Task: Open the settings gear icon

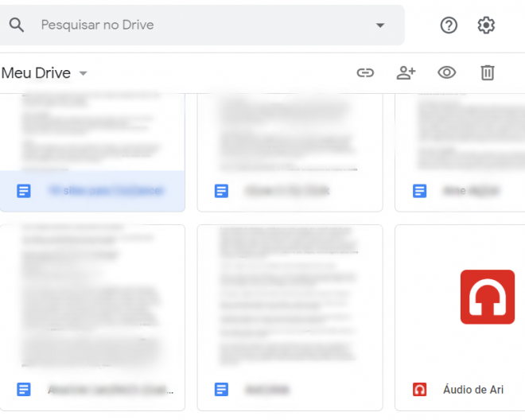Action: pos(486,25)
